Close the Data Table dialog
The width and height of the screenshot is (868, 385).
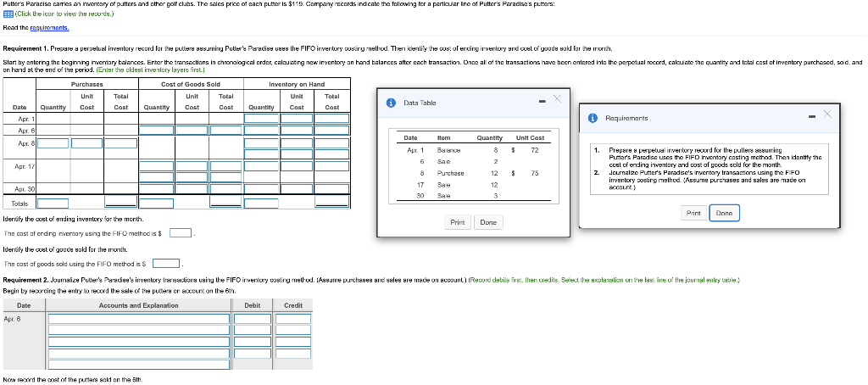pos(557,98)
